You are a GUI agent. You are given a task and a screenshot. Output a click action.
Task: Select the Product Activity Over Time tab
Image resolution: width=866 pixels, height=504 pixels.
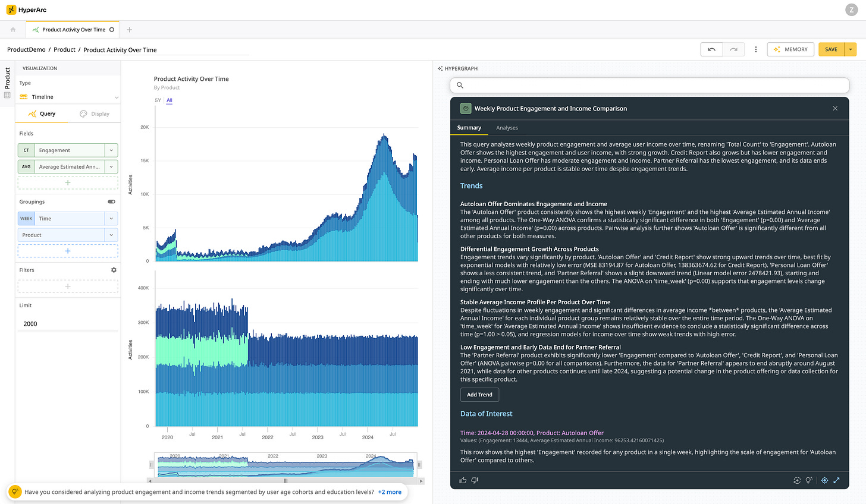(73, 30)
